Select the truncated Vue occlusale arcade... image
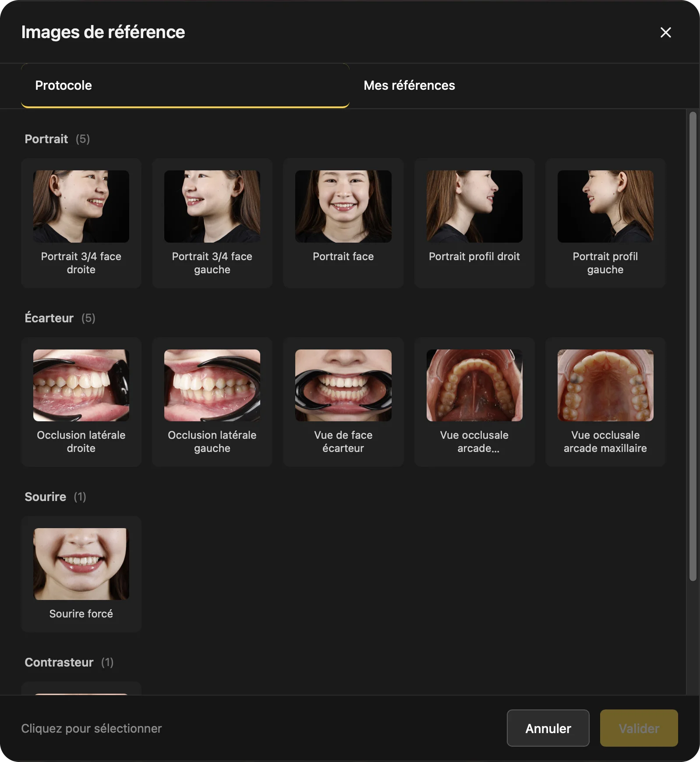Viewport: 700px width, 762px height. coord(474,402)
